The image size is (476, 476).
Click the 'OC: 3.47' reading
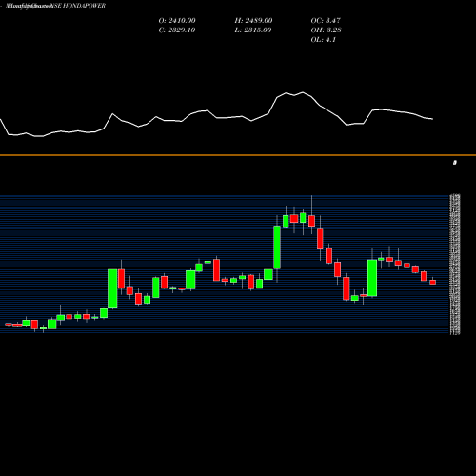click(x=326, y=21)
